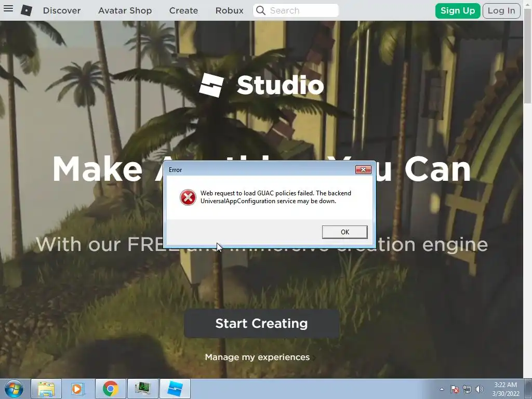Screen dimensions: 532x399
Task: Navigate to Robux page
Action: point(229,10)
